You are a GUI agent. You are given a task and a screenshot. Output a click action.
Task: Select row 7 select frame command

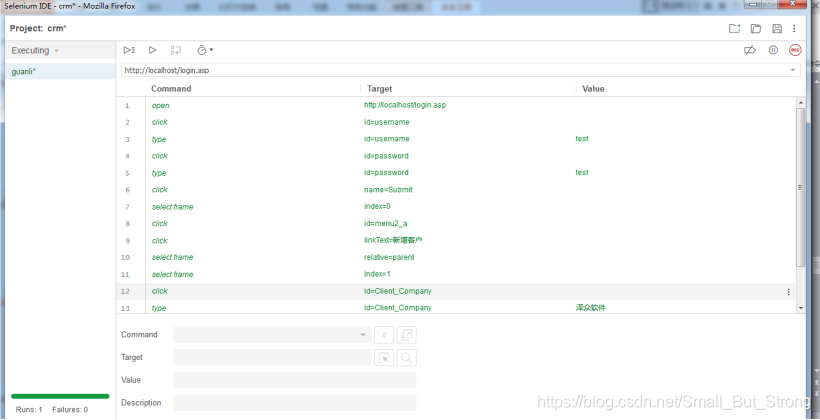click(x=173, y=207)
